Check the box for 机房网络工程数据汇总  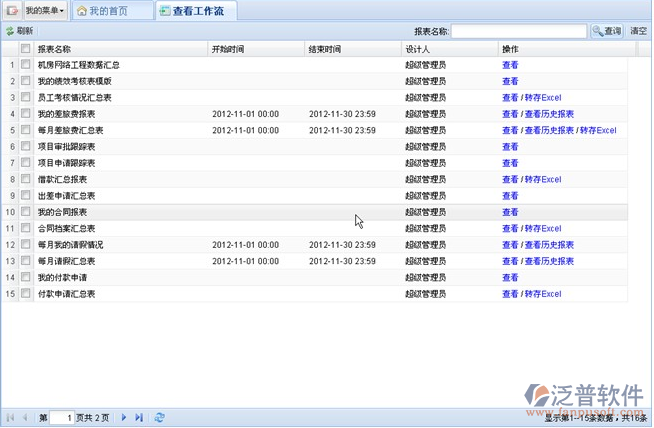(26, 65)
